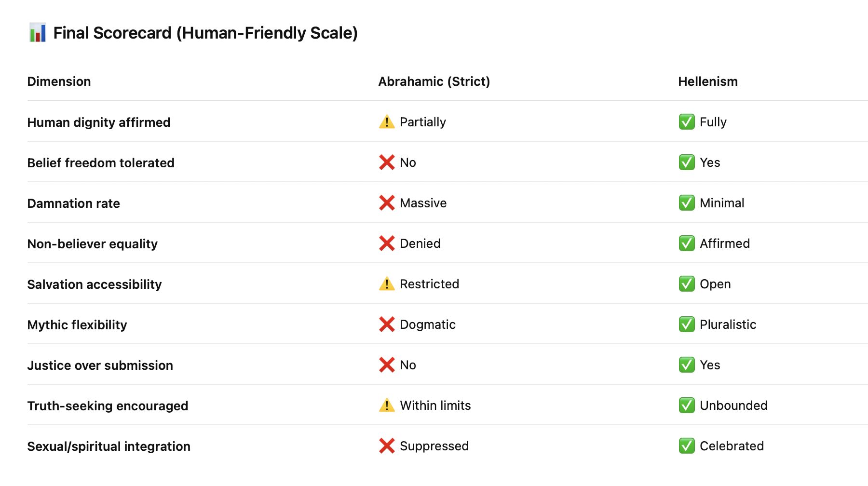Click the red X next to Denied
868x486 pixels.
point(387,243)
